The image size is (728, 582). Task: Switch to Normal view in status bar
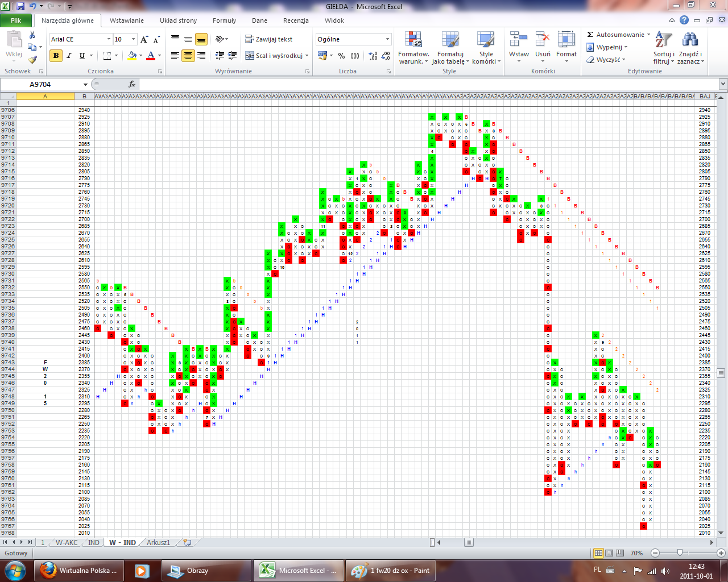point(598,553)
